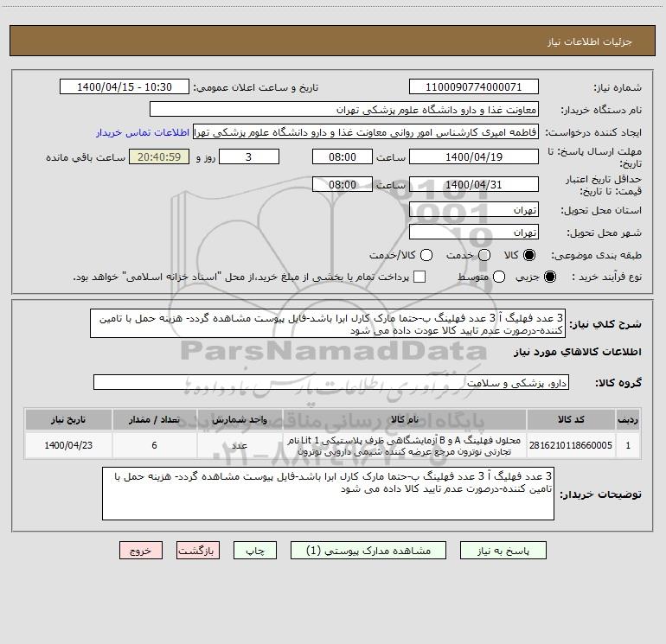This screenshot has height=644, width=666.
Task: Click the price validity date 1400/04/31
Action: coord(474,185)
